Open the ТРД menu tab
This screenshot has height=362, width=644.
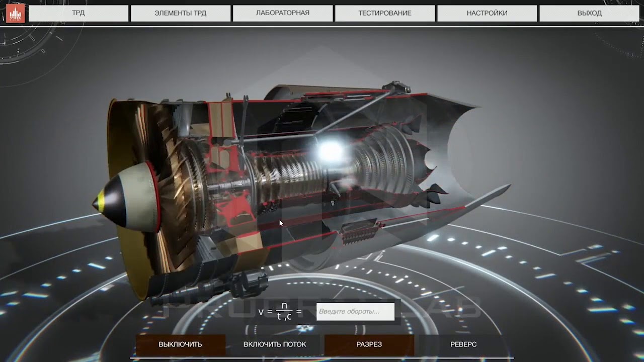78,13
